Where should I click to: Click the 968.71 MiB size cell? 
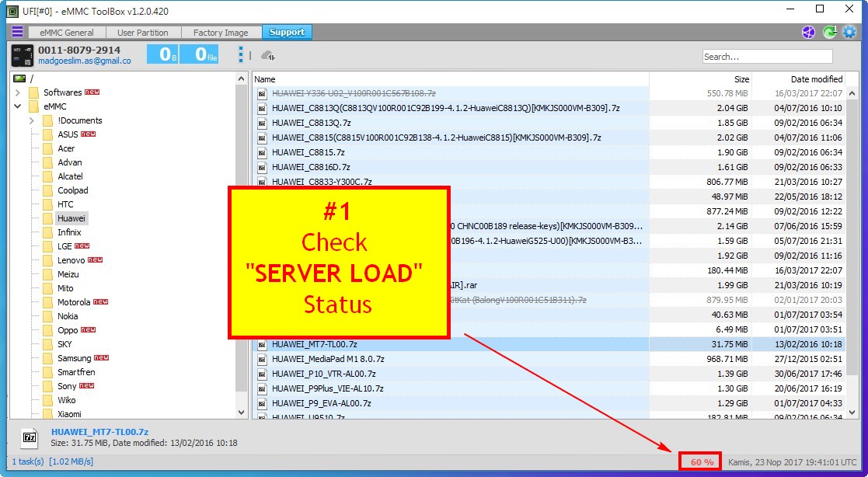coord(727,359)
